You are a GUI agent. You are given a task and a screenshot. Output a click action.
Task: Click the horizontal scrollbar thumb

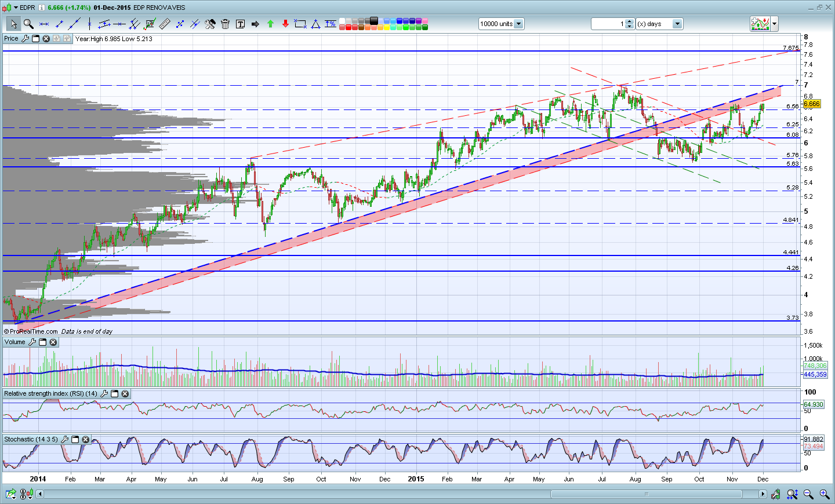646,494
